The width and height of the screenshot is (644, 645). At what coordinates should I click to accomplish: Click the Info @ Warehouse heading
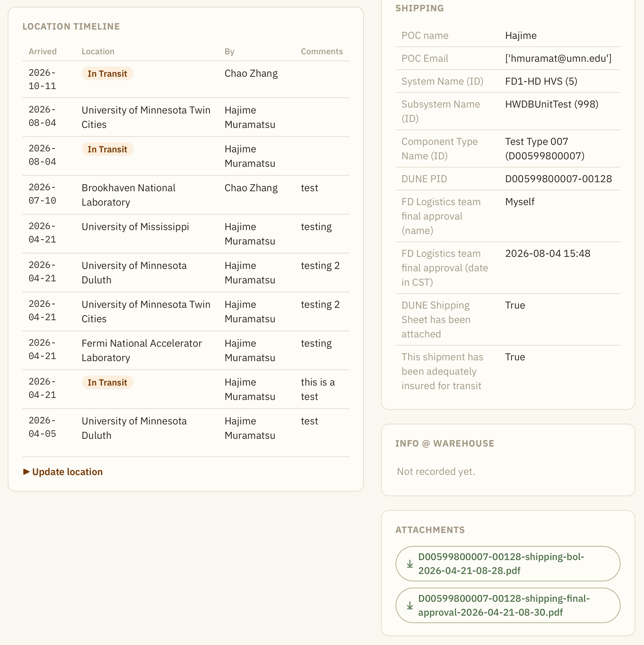point(445,443)
